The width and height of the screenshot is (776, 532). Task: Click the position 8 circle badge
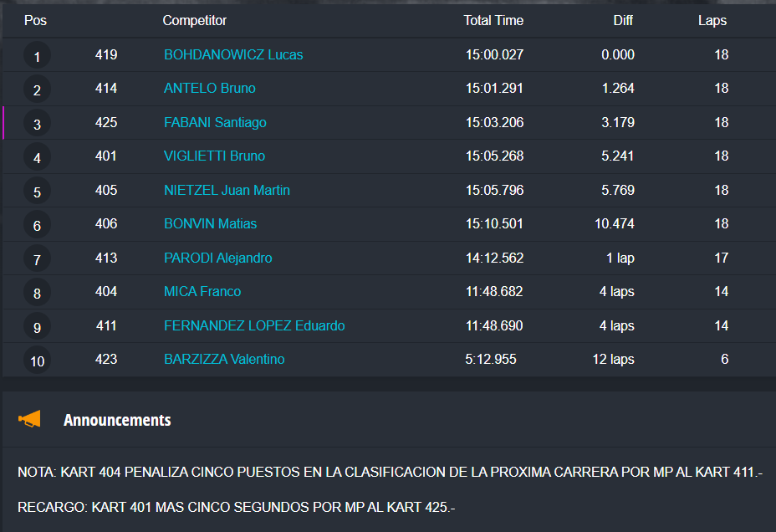coord(37,294)
